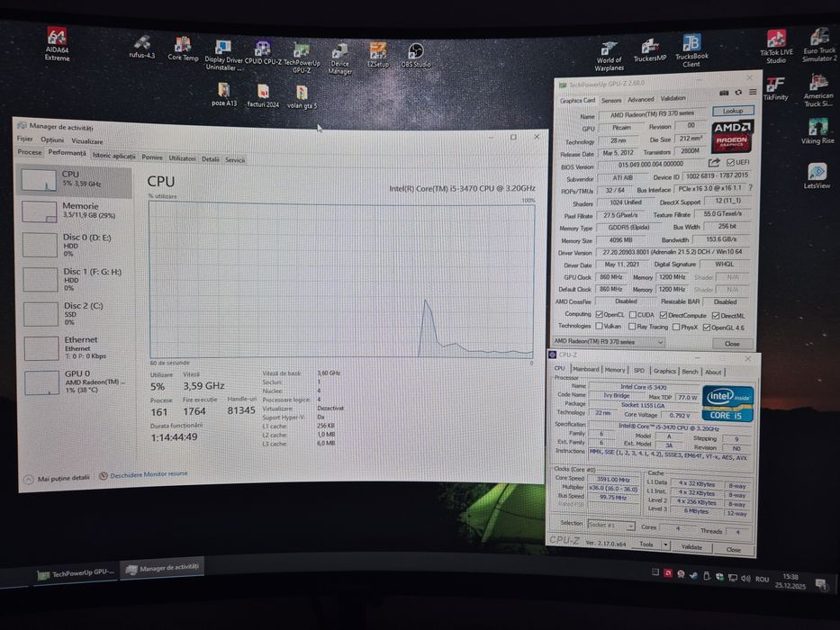Open Opțiuni menu in Task Manager

[x=52, y=139]
